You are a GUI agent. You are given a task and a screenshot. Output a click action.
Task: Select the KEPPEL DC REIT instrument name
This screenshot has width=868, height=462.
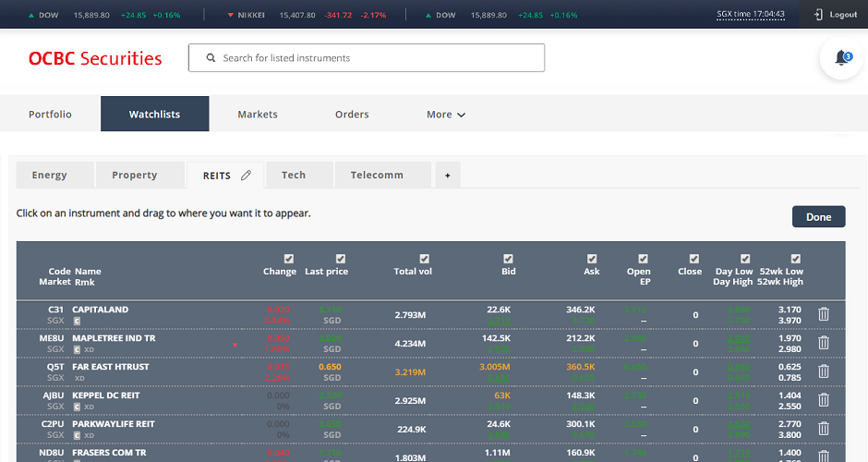tap(106, 395)
